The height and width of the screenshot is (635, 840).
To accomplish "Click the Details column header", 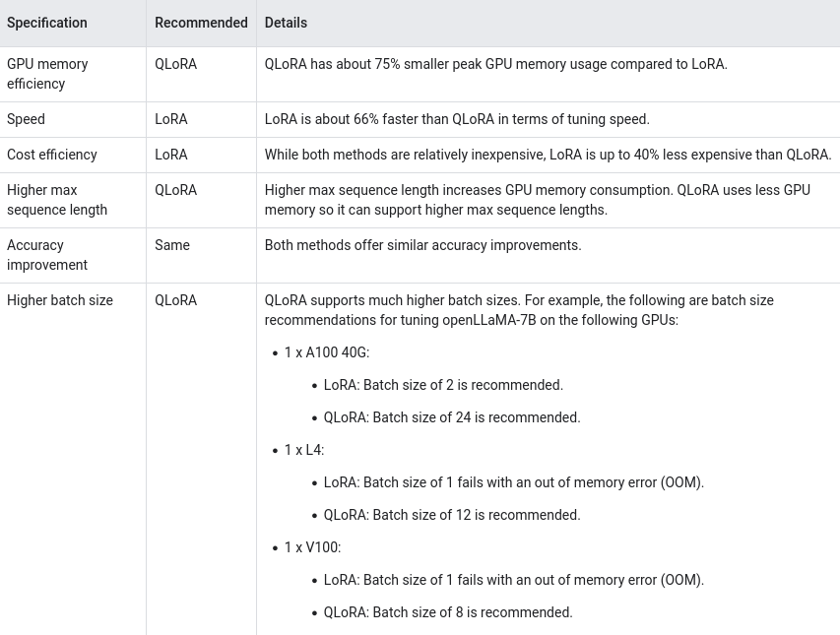I will click(286, 23).
